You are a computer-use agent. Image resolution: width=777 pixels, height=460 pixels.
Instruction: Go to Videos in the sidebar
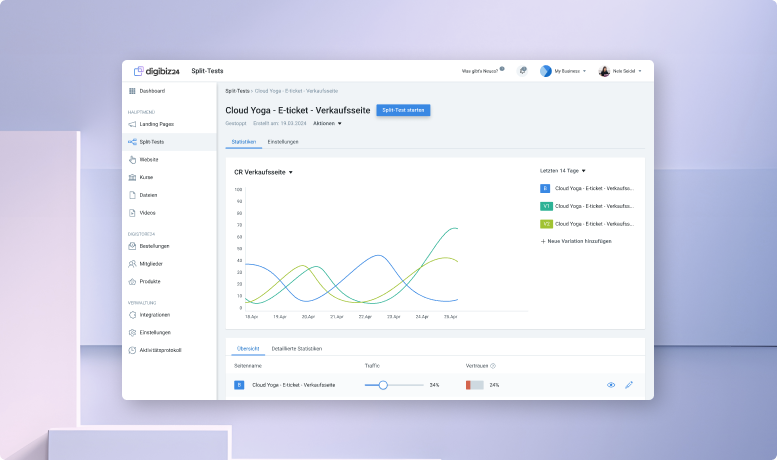click(x=147, y=213)
